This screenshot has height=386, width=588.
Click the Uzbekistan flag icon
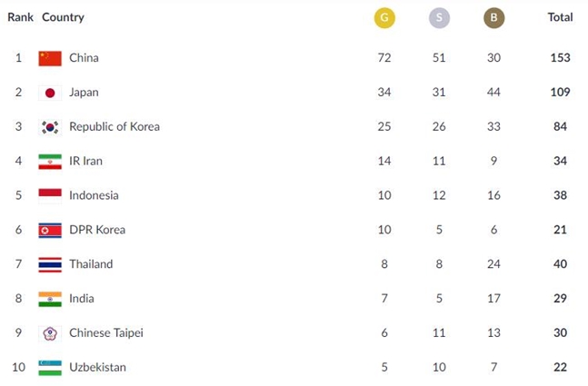[49, 368]
